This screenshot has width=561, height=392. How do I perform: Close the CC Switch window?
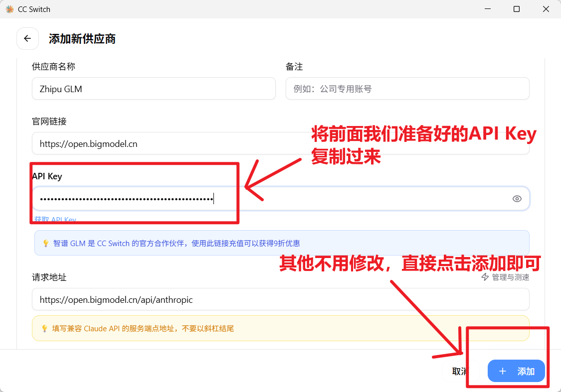[x=546, y=9]
